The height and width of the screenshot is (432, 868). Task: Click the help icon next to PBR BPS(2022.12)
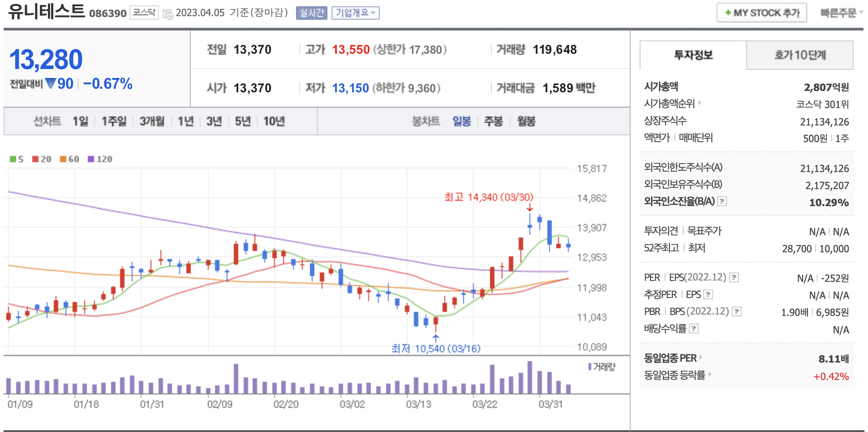coord(736,311)
